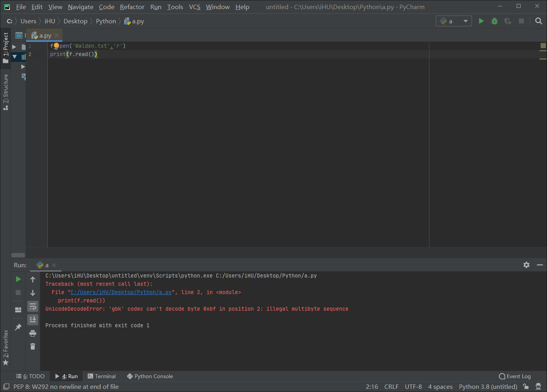
Task: Click the UnicodeDecodeError message line
Action: click(197, 309)
